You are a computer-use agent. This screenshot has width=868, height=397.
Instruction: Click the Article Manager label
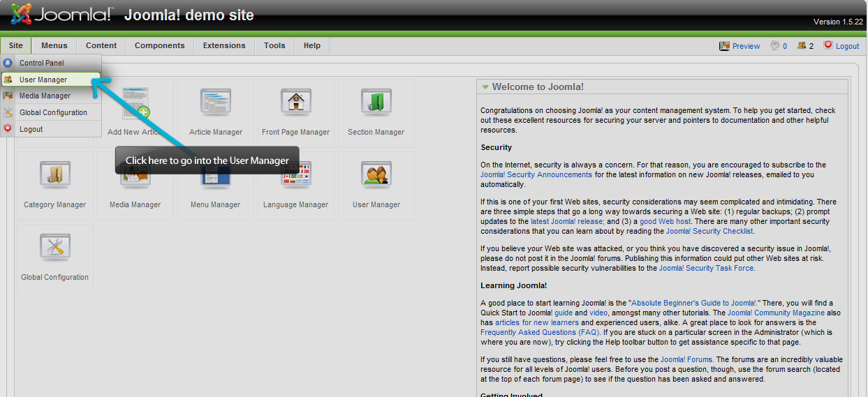tap(216, 132)
